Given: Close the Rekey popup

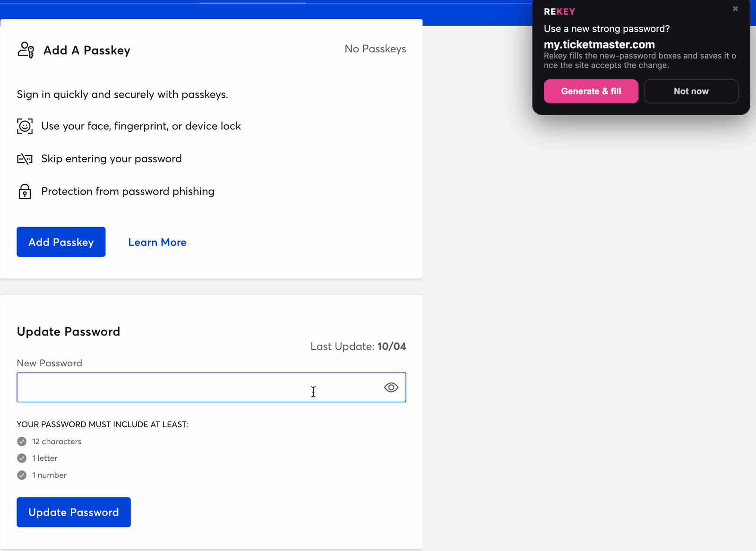Looking at the screenshot, I should pos(735,8).
